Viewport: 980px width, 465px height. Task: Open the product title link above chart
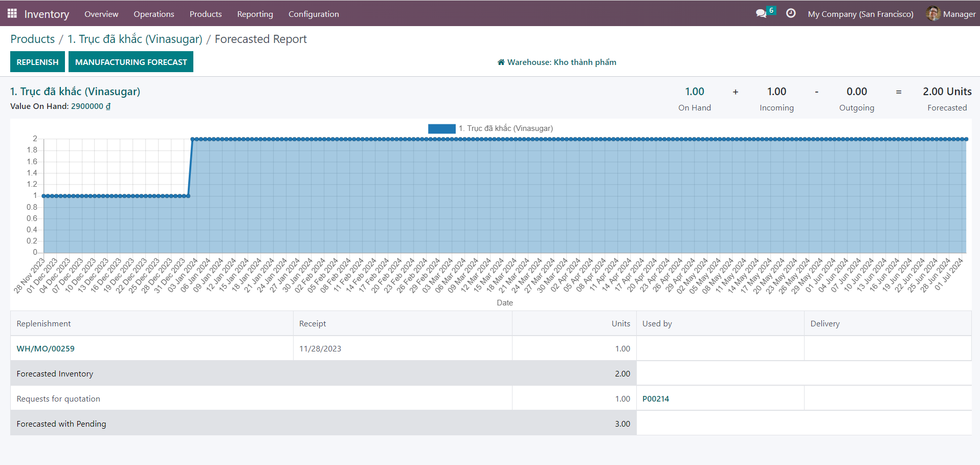[x=75, y=92]
